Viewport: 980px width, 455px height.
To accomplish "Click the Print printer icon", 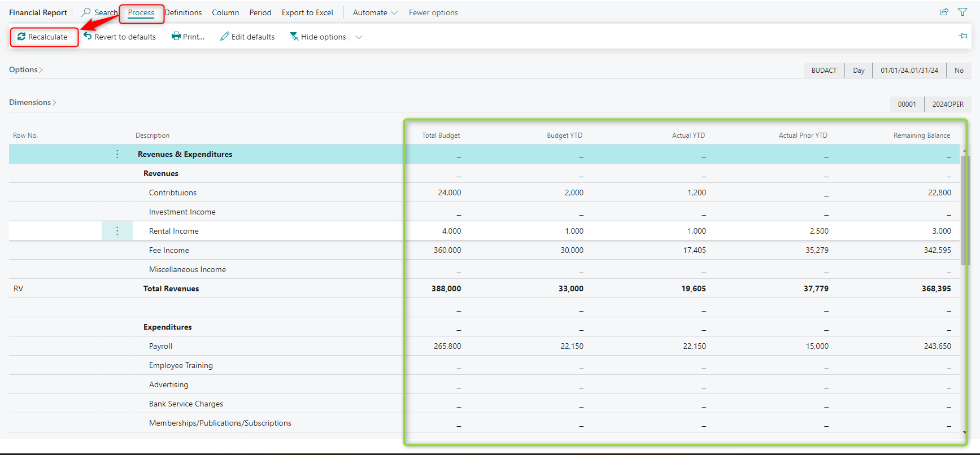I will coord(176,36).
